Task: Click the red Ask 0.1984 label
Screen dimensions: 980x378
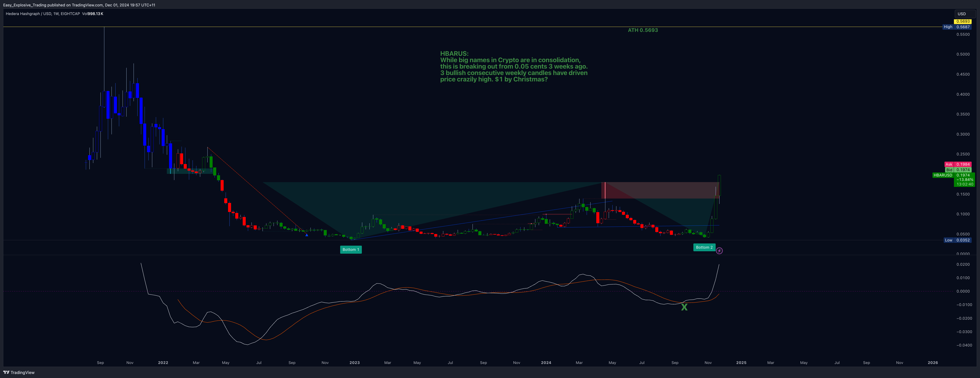Action: click(x=958, y=164)
